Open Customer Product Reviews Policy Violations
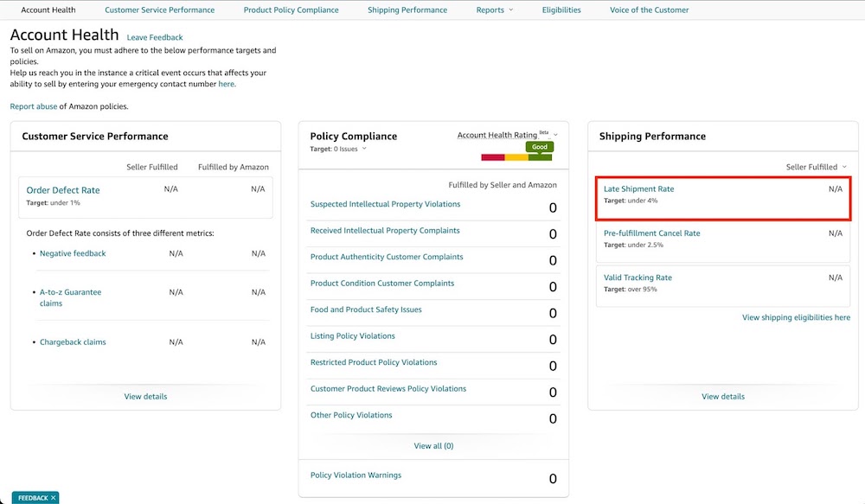This screenshot has height=504, width=865. coord(388,389)
